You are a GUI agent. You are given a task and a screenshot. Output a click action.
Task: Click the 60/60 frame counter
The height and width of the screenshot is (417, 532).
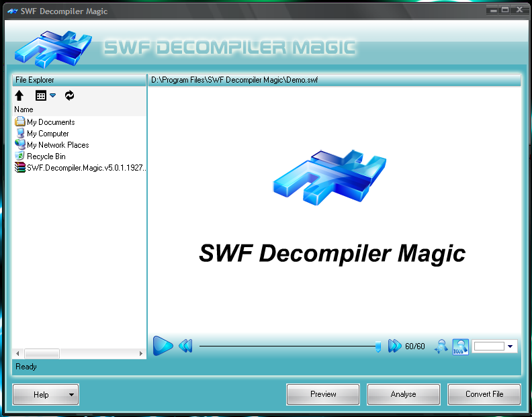[x=415, y=346]
